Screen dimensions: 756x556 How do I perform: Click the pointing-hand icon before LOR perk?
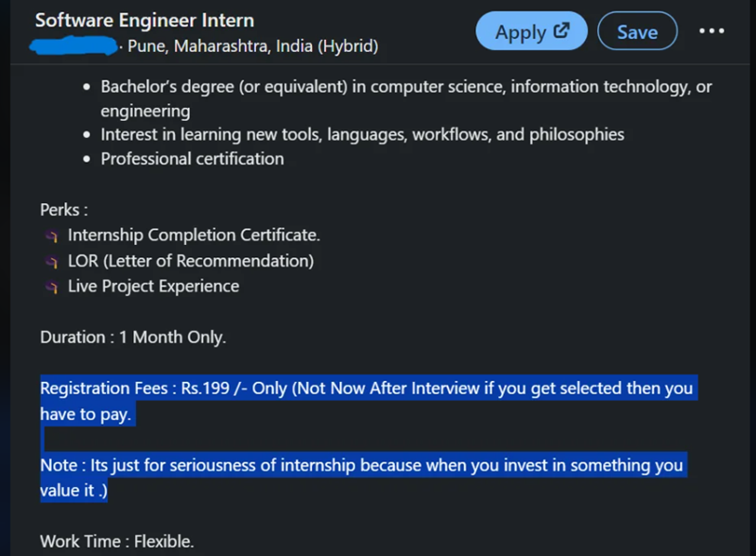50,261
